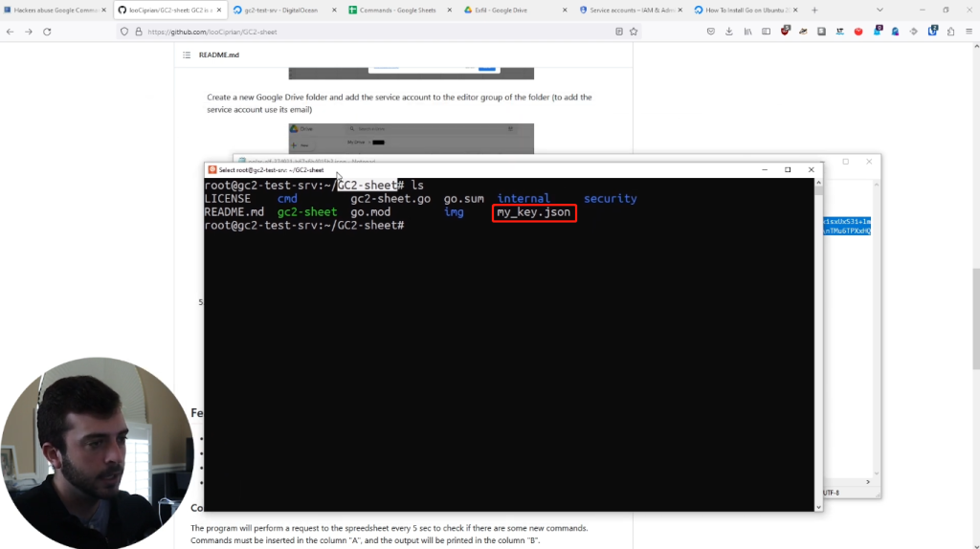
Task: Open the README.md outline list icon
Action: tap(187, 55)
